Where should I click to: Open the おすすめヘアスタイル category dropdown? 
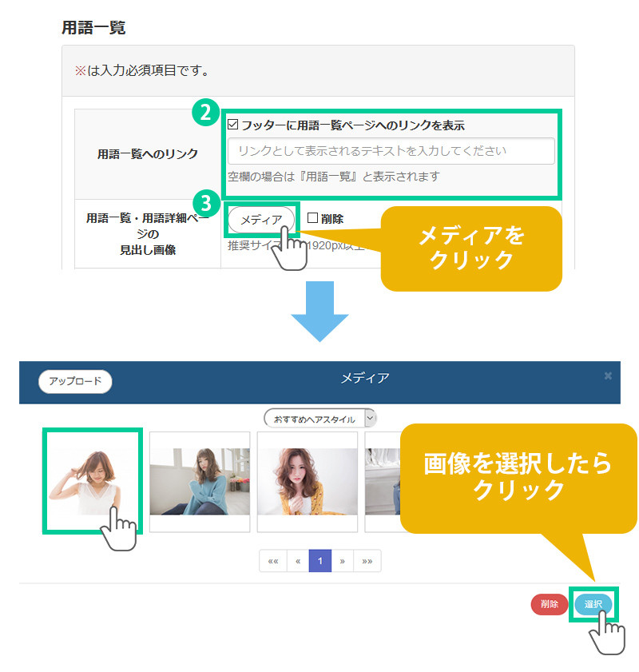[319, 419]
